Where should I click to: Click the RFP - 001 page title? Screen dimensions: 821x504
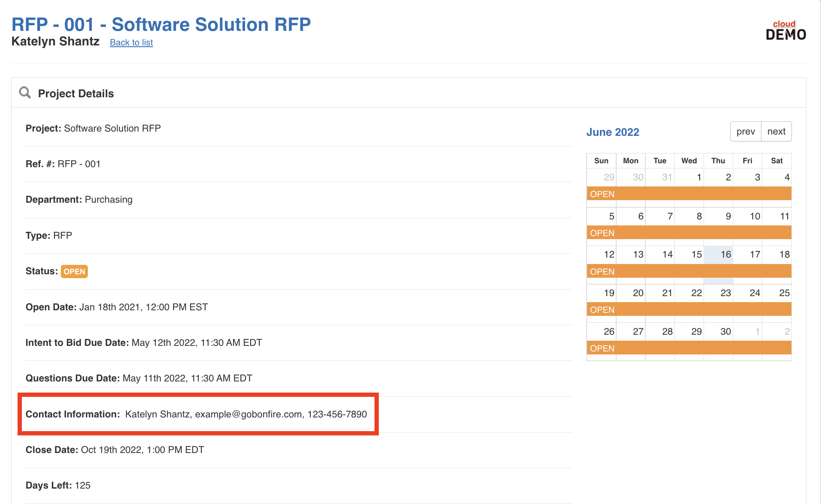(161, 24)
